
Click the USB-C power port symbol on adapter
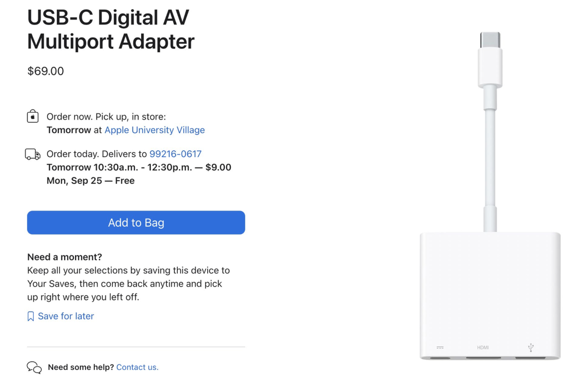pyautogui.click(x=440, y=348)
